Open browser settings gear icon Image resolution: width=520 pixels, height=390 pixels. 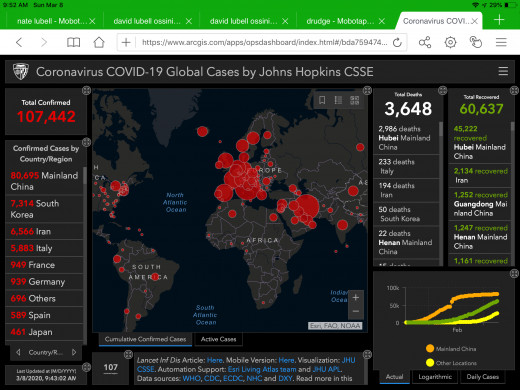[x=450, y=42]
